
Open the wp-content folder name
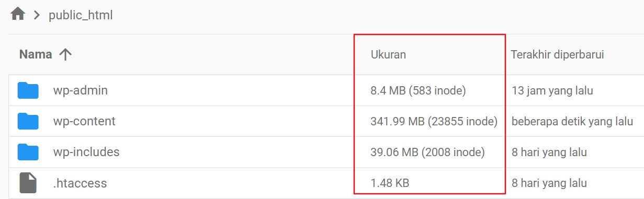pos(84,121)
